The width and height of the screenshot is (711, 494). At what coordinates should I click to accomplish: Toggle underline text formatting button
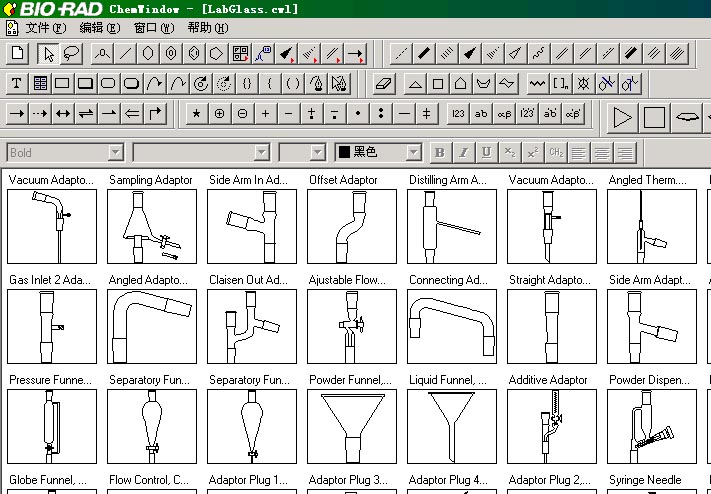pyautogui.click(x=486, y=152)
